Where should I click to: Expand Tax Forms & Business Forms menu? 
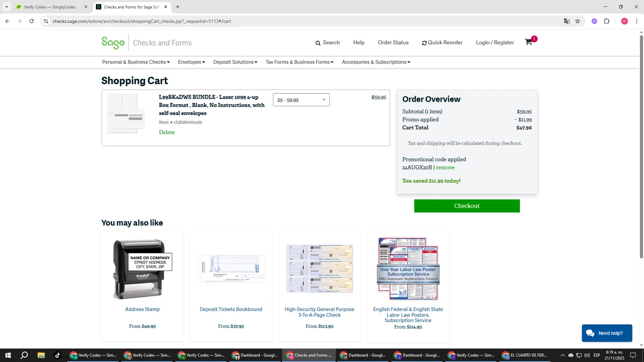[x=299, y=62]
